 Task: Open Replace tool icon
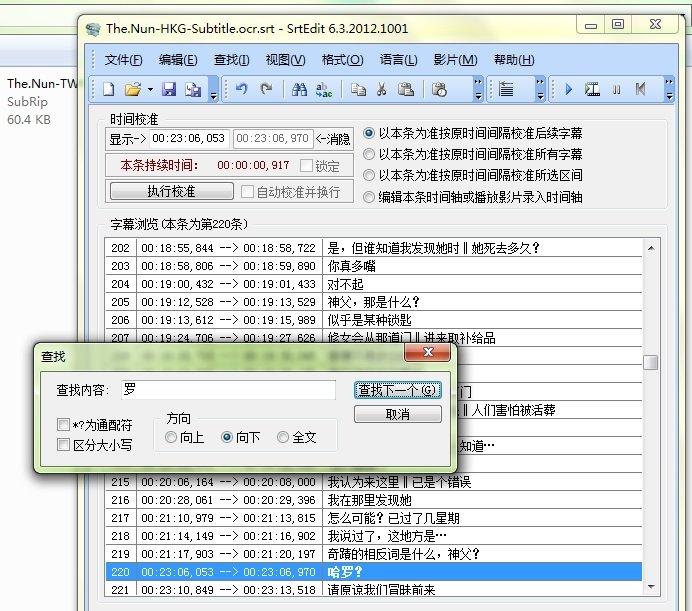point(324,90)
